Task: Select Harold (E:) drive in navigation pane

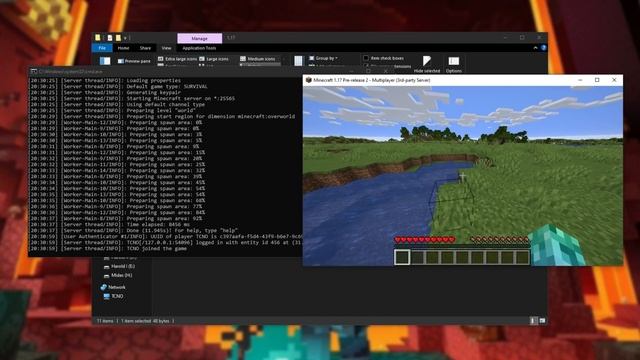Action: (119, 266)
